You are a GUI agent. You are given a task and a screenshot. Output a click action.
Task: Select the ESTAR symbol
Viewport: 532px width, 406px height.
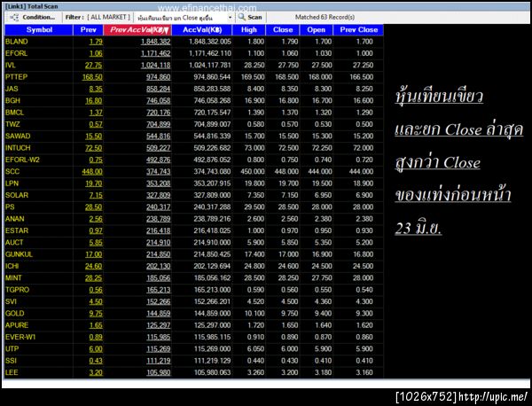[x=17, y=231]
